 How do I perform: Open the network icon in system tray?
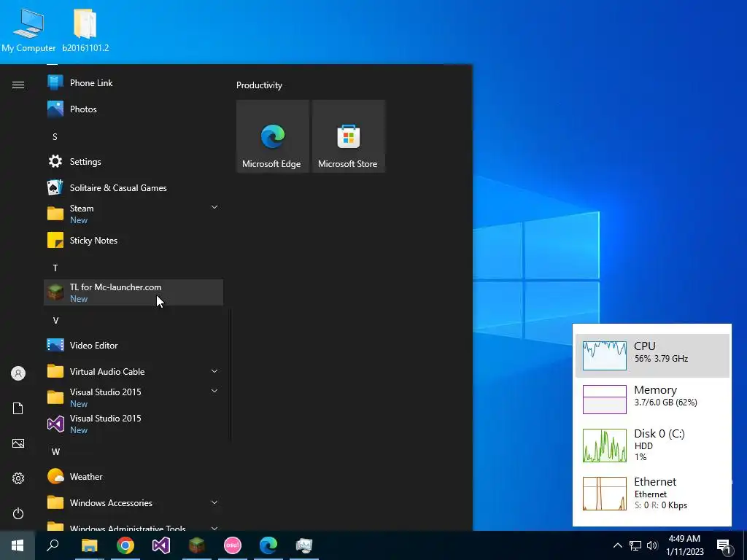(x=635, y=545)
